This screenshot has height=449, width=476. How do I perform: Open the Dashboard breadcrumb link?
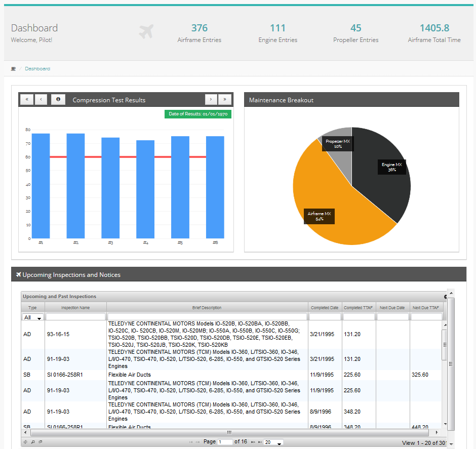37,69
